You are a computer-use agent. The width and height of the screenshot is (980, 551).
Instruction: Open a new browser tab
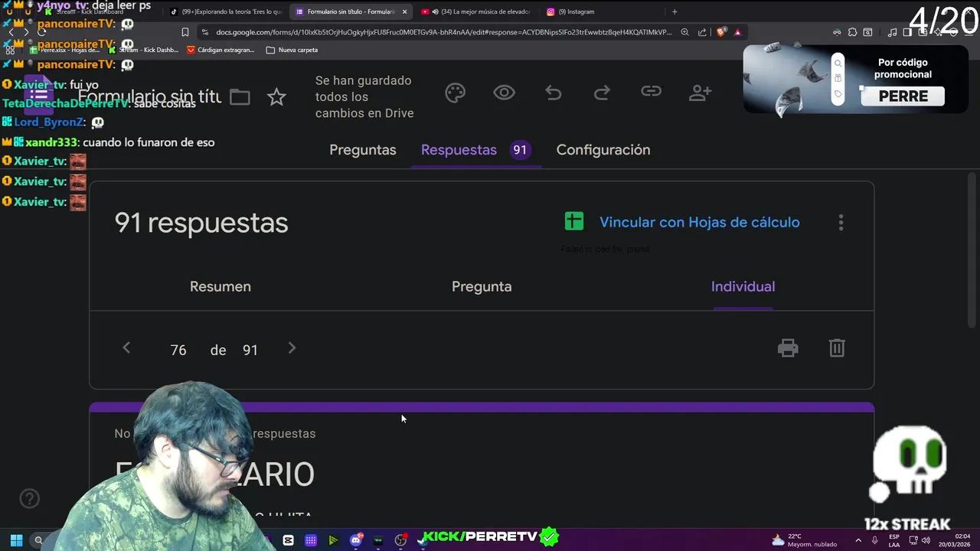click(x=675, y=11)
